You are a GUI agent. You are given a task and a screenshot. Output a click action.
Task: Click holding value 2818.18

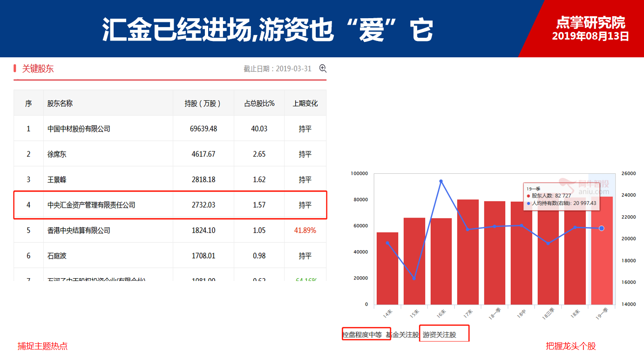203,179
